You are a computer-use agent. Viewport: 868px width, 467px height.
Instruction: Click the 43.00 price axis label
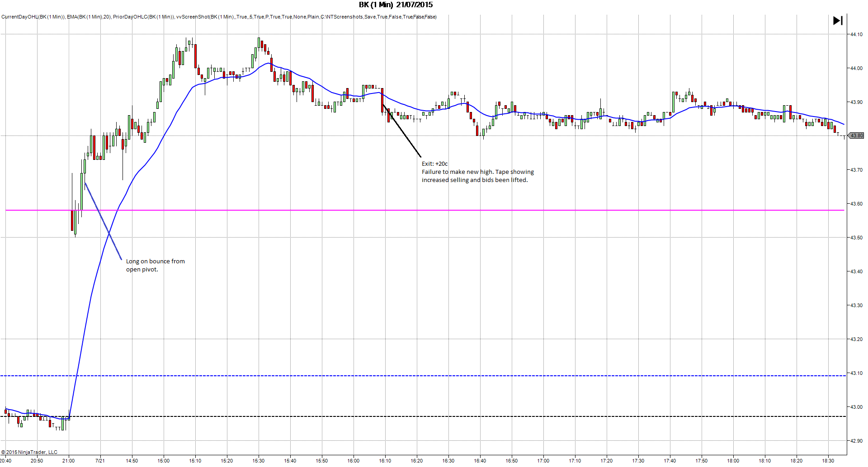856,407
